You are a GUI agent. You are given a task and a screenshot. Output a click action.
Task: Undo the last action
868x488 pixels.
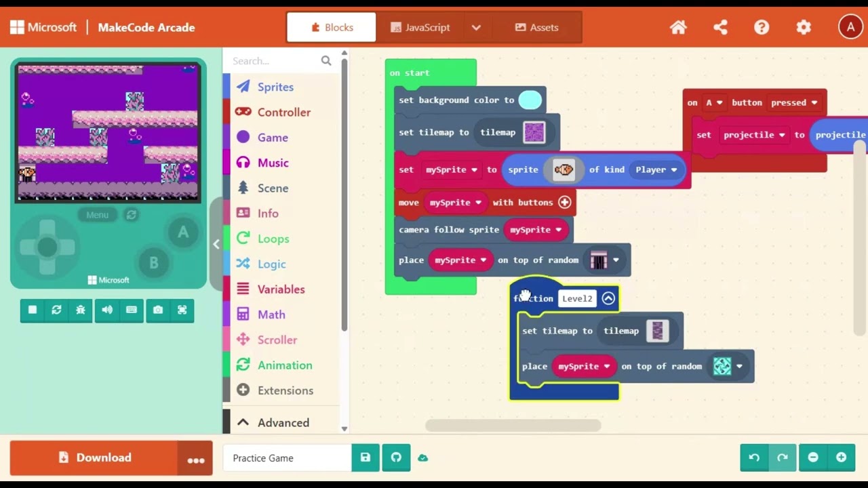(x=754, y=457)
